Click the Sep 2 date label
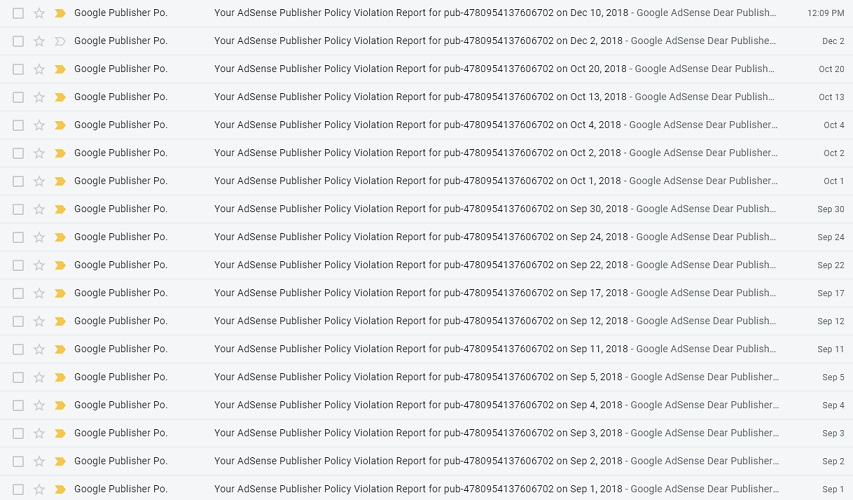The image size is (853, 500). click(833, 461)
